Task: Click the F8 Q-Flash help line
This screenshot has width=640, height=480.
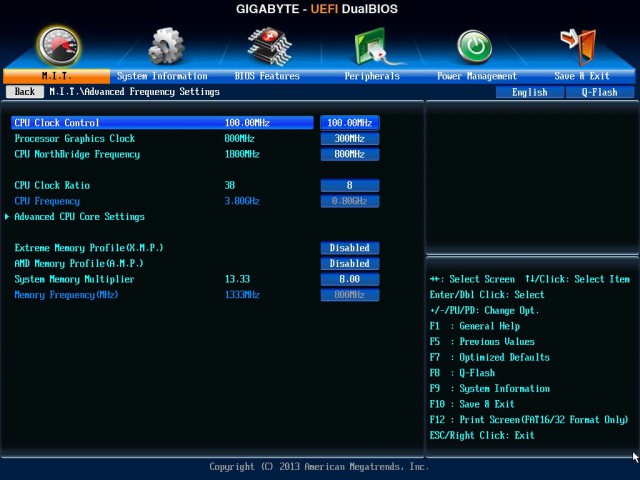Action: 462,373
